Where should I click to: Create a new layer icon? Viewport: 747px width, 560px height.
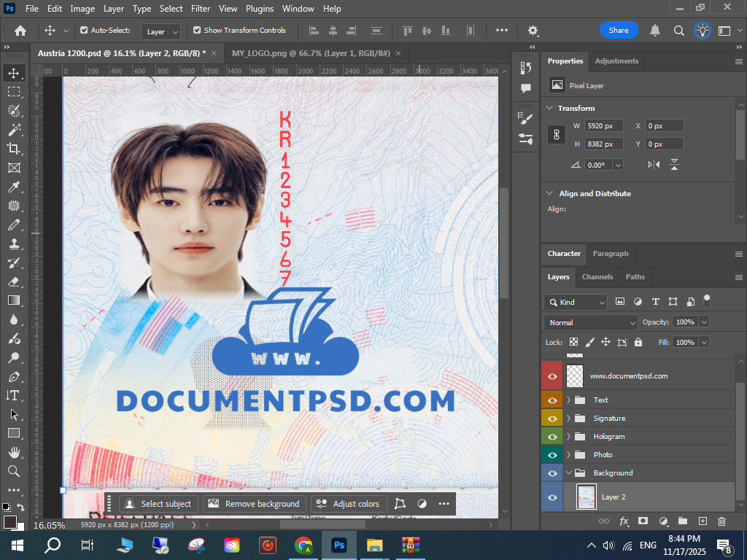coord(703,521)
